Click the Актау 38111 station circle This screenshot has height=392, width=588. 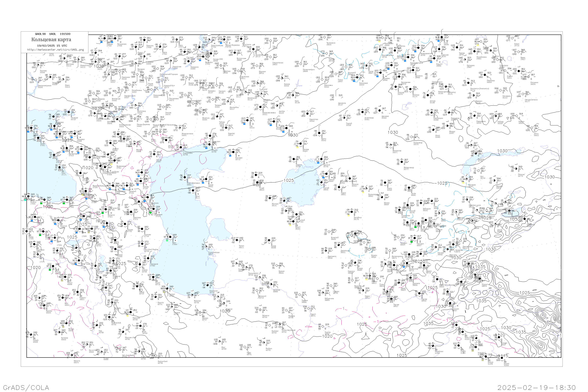[193, 191]
